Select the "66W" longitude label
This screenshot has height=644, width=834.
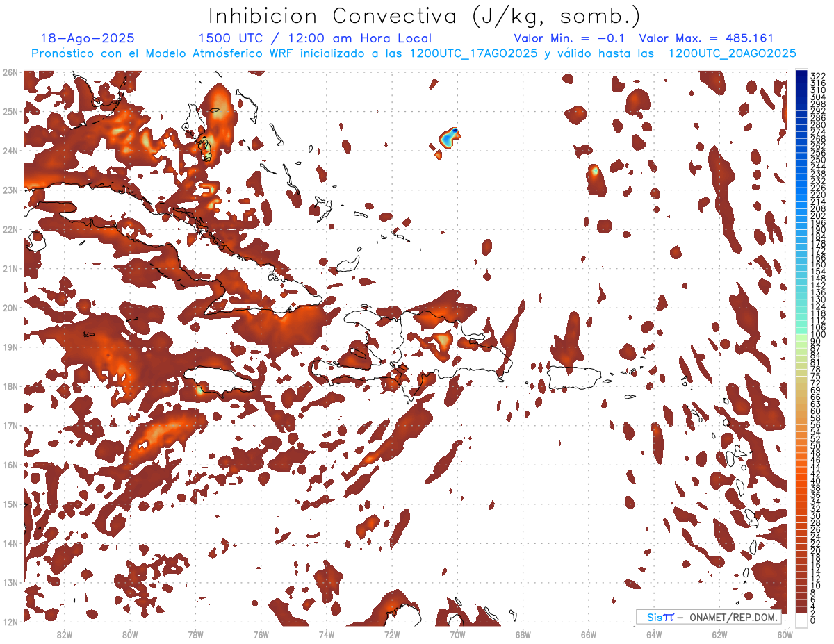coord(589,635)
